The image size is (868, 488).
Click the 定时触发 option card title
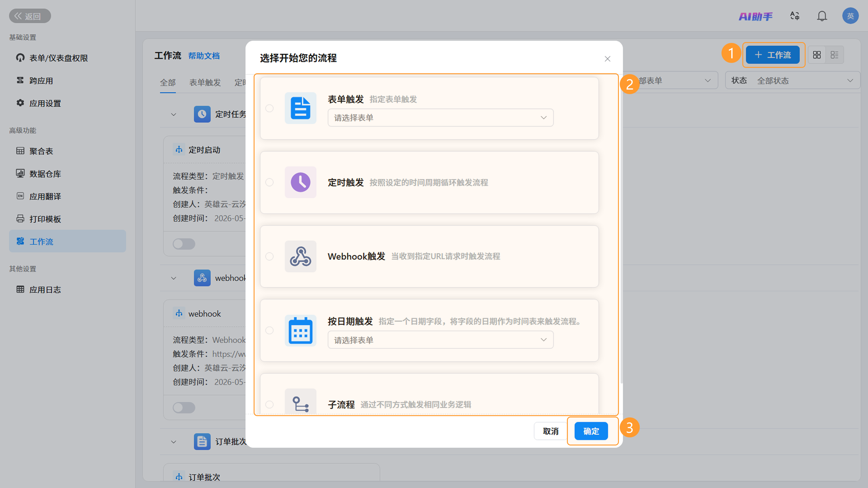pos(346,182)
